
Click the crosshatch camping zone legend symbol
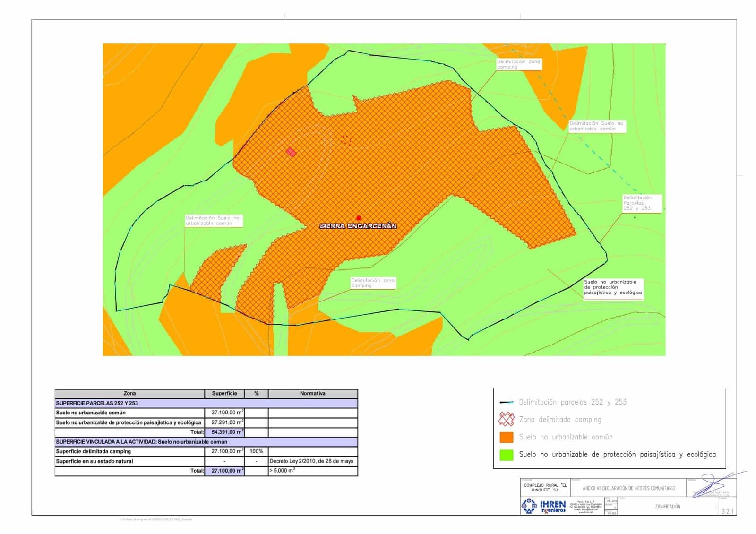tap(506, 419)
